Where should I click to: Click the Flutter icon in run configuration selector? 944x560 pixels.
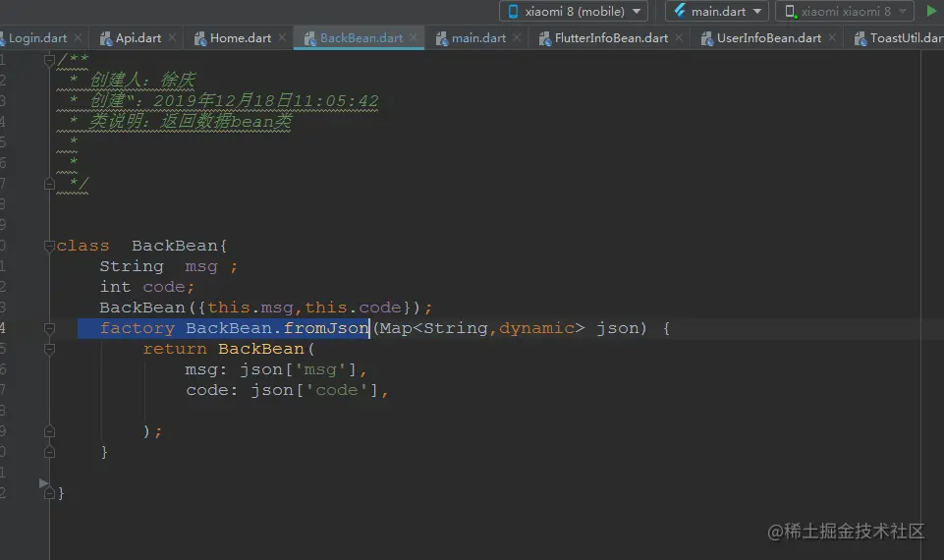click(680, 10)
